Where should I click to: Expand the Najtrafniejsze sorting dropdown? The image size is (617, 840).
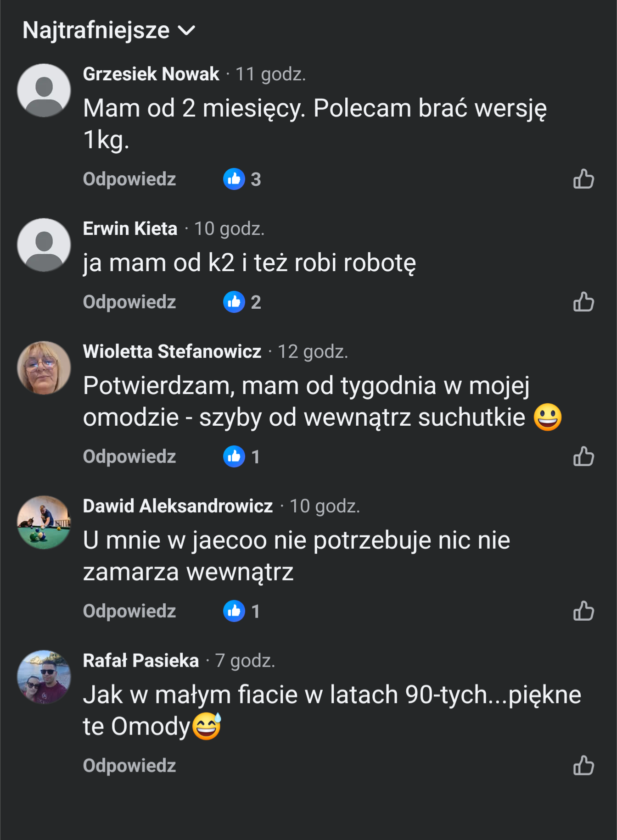109,30
